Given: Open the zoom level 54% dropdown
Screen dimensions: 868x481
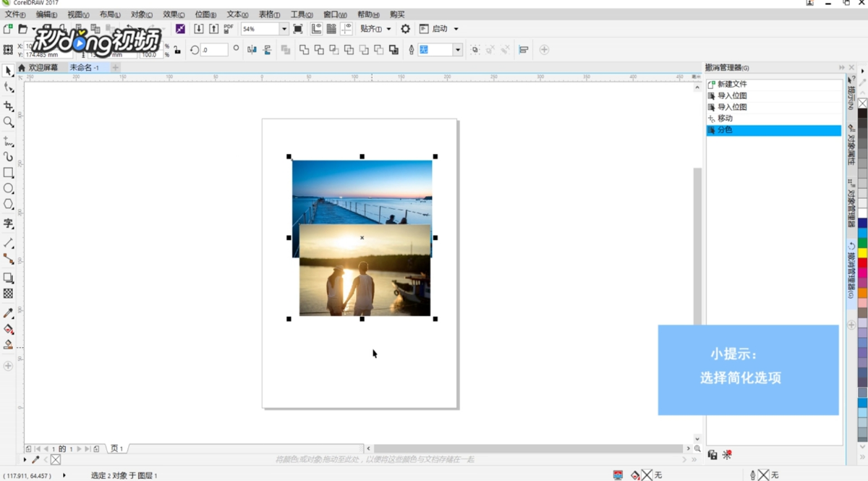Looking at the screenshot, I should [284, 29].
